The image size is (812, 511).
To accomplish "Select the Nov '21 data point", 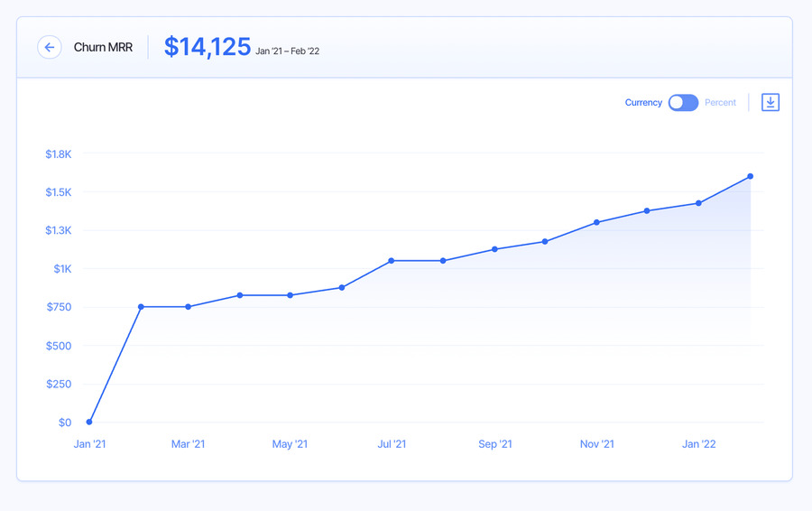I will [596, 222].
